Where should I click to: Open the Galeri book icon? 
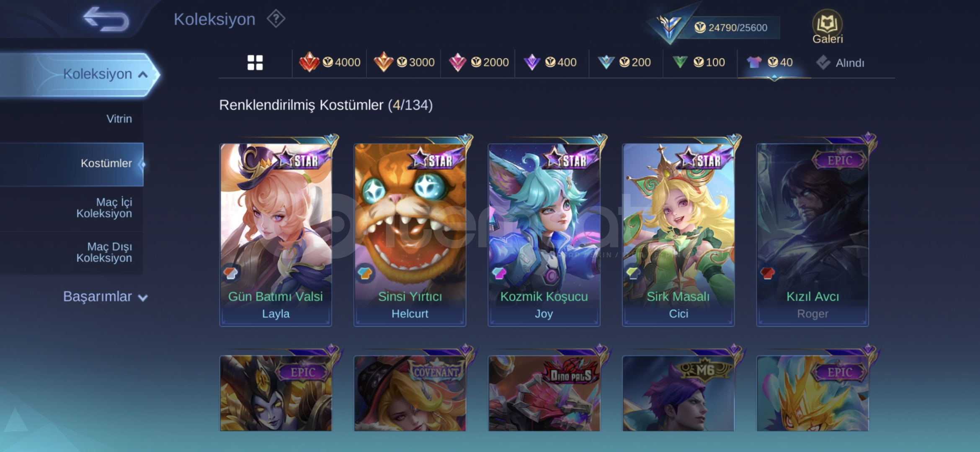[x=827, y=27]
